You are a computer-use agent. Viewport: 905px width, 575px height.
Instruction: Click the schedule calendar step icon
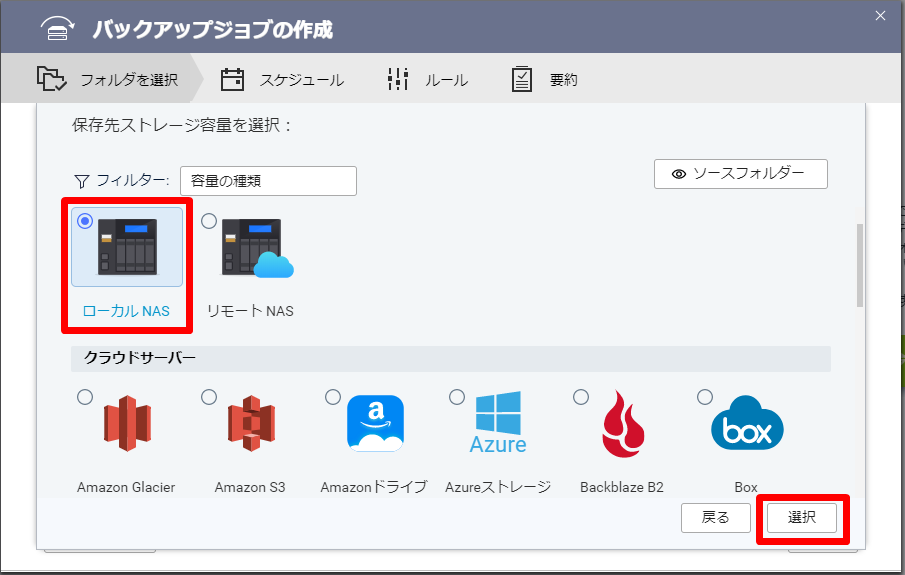(233, 80)
